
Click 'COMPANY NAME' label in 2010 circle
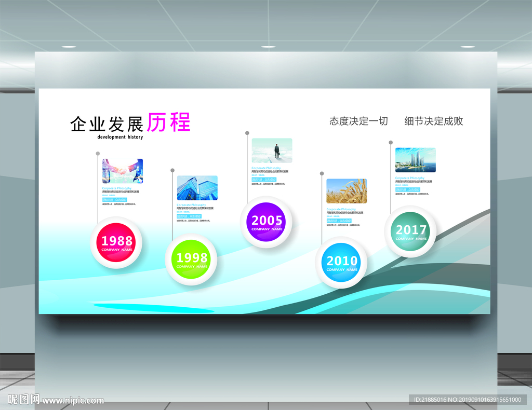tap(342, 270)
